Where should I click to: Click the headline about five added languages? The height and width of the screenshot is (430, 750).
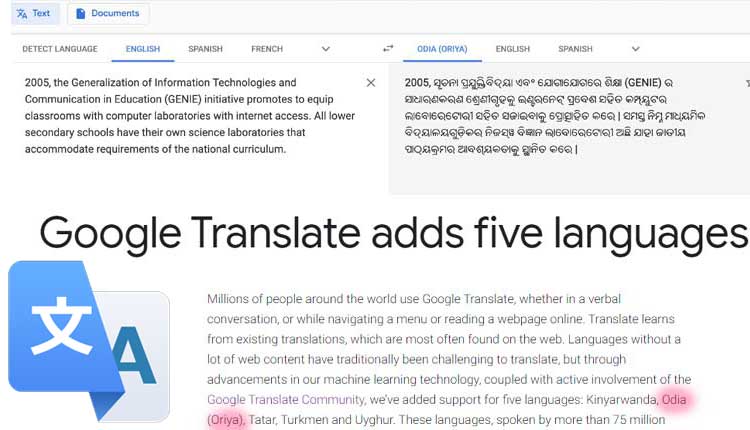pyautogui.click(x=393, y=235)
